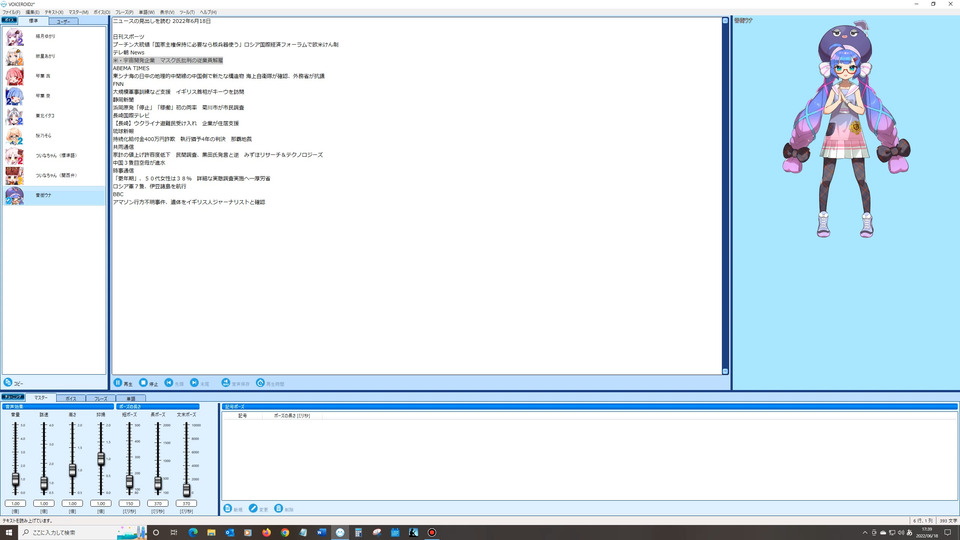Click the 削除 delete icon in pause panel
Image resolution: width=960 pixels, height=540 pixels.
point(279,508)
